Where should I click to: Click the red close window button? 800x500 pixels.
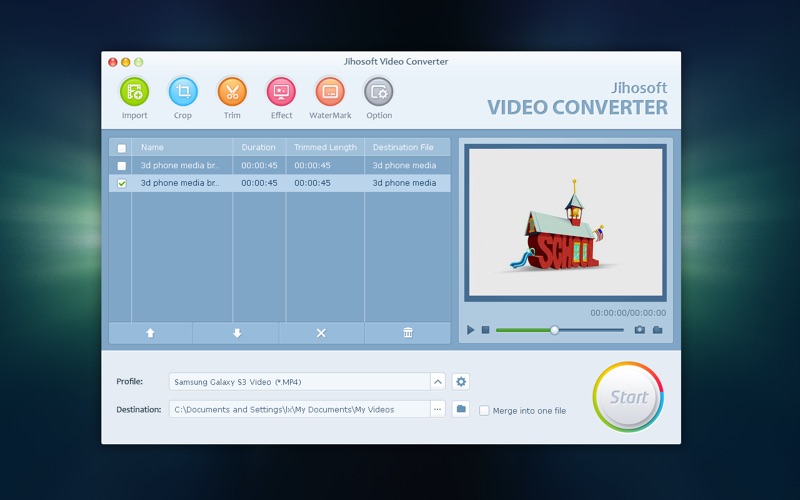click(x=113, y=62)
